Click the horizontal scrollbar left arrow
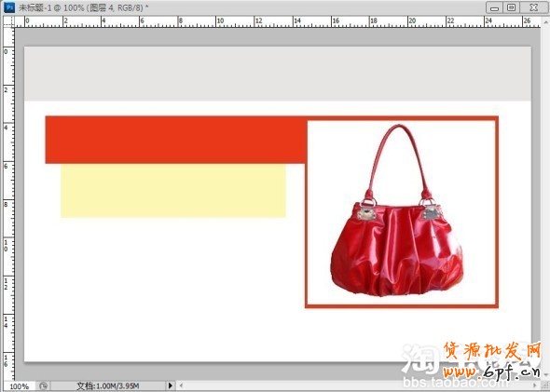The width and height of the screenshot is (550, 392). pos(182,385)
